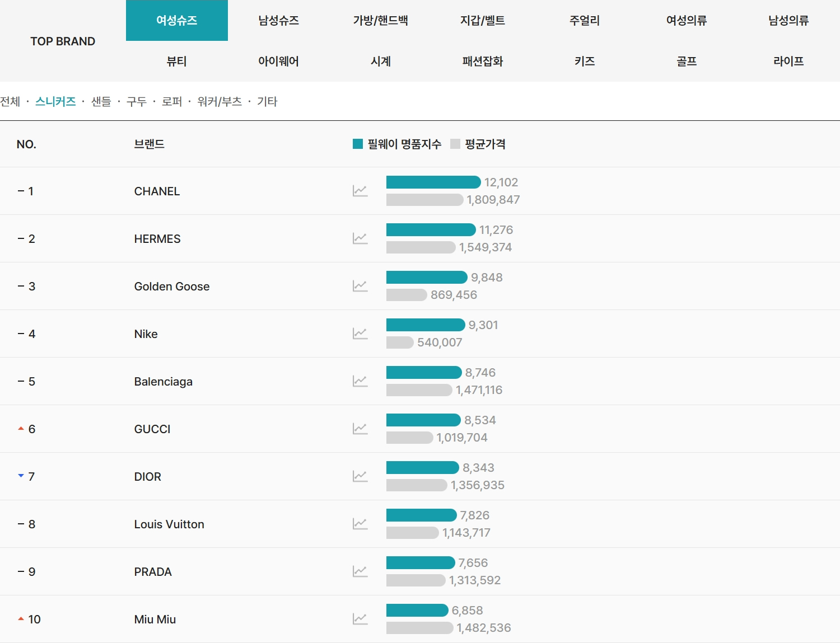Screen dimensions: 840x643
Task: Click the Nike gray average price bar
Action: (x=400, y=342)
